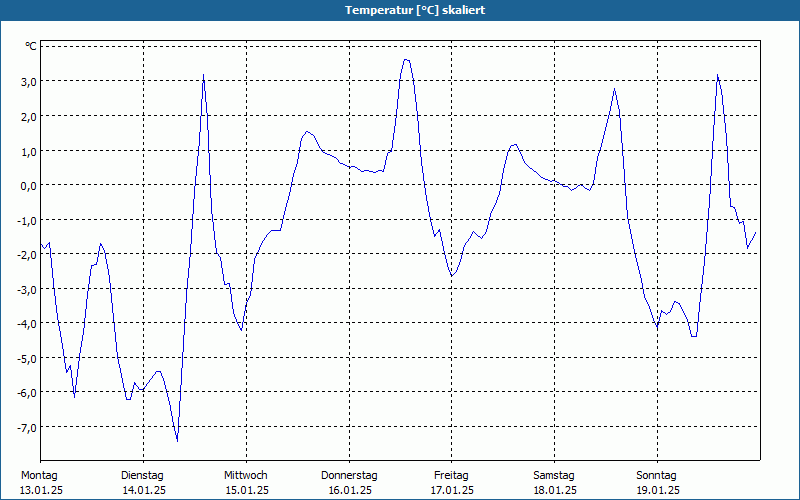This screenshot has height=500, width=800.
Task: Click the 3,0 y-axis tick label
Action: click(28, 82)
